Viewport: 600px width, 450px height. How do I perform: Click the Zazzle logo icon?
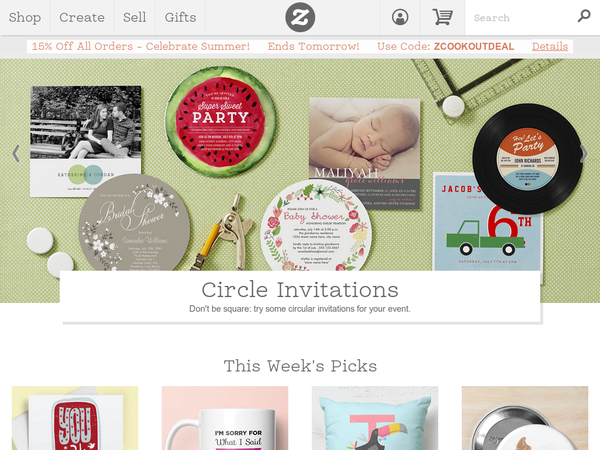click(300, 17)
